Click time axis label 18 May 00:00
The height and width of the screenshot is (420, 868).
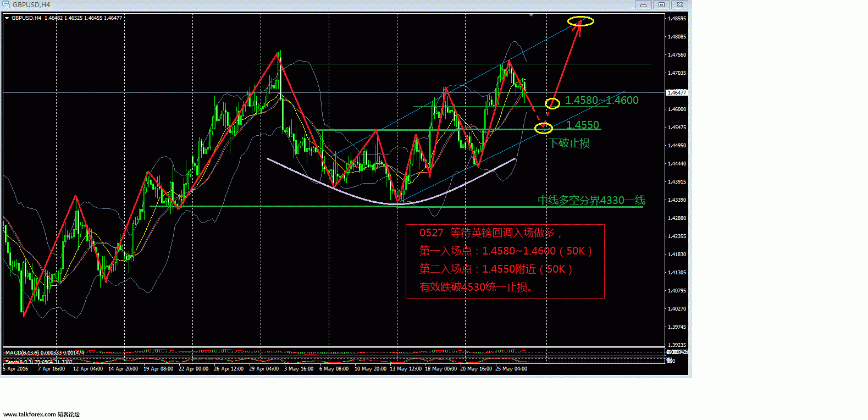441,369
